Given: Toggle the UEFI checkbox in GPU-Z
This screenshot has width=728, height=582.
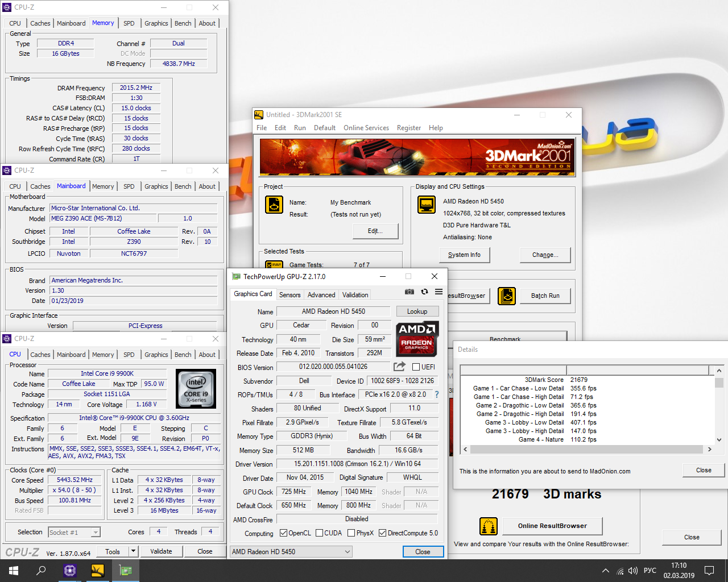Looking at the screenshot, I should click(416, 367).
